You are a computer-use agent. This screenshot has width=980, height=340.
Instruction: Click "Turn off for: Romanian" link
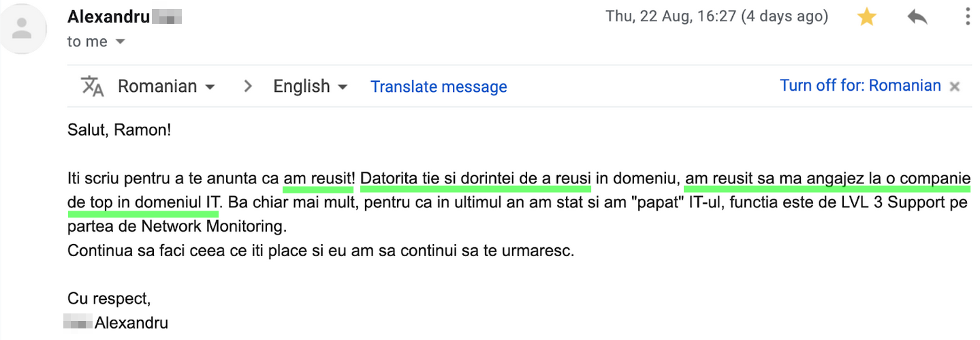click(860, 86)
